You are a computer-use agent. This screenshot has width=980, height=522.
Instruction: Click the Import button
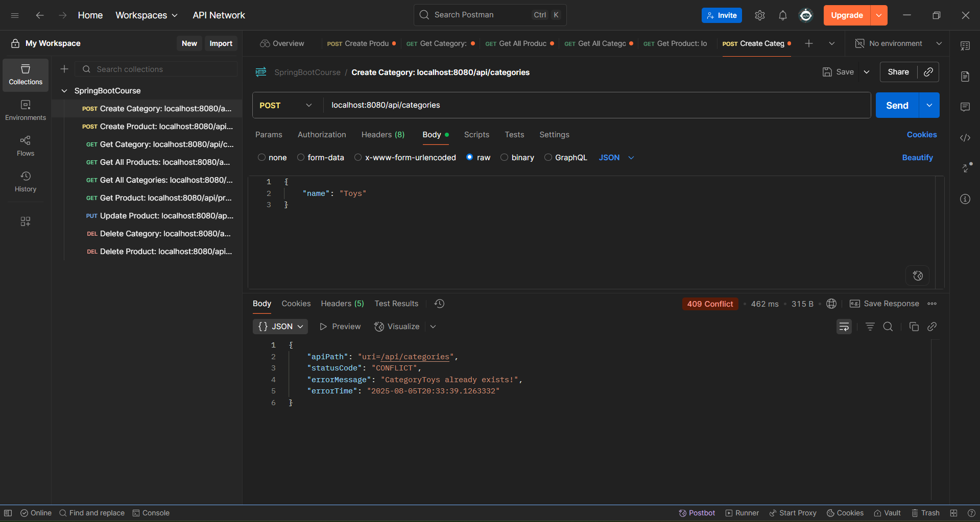(221, 43)
